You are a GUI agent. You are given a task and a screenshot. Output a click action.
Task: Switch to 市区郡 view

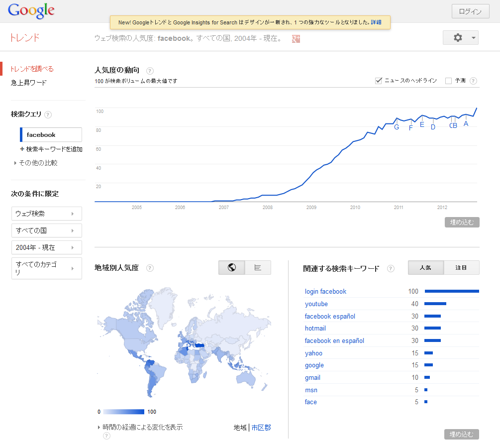pyautogui.click(x=261, y=428)
